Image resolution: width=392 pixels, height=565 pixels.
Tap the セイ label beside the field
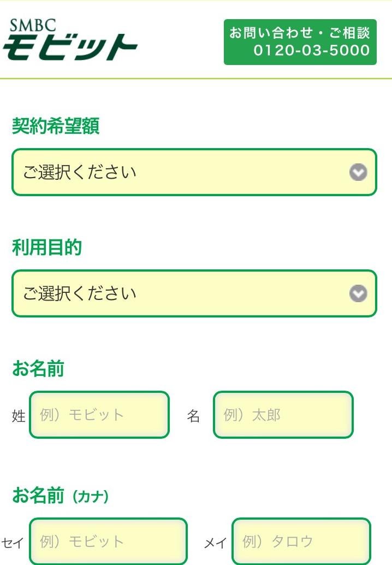[x=13, y=543]
